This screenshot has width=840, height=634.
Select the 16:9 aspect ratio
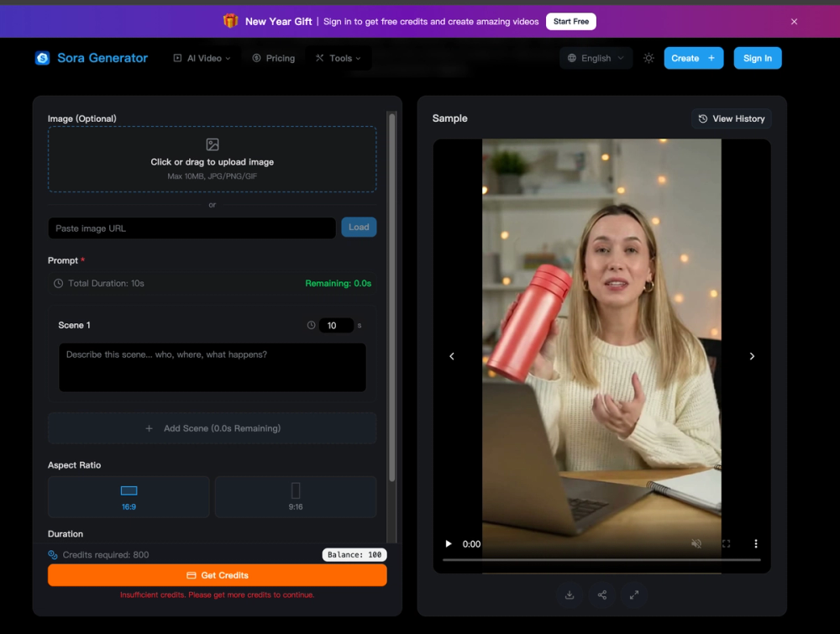[x=128, y=496]
